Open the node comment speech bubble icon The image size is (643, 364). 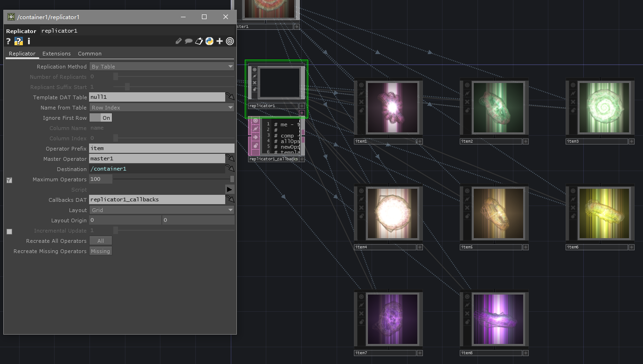click(x=188, y=41)
